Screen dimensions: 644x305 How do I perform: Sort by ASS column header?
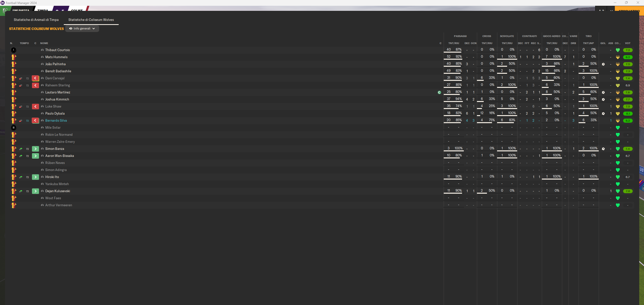click(611, 43)
